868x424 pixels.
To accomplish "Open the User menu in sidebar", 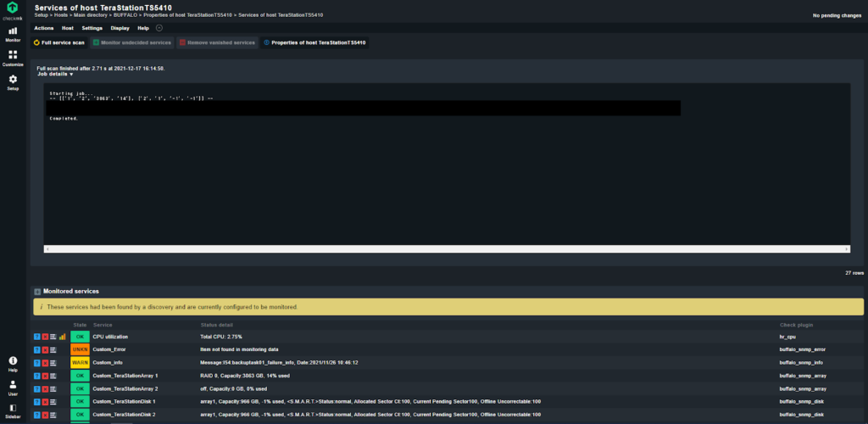I will pyautogui.click(x=13, y=388).
